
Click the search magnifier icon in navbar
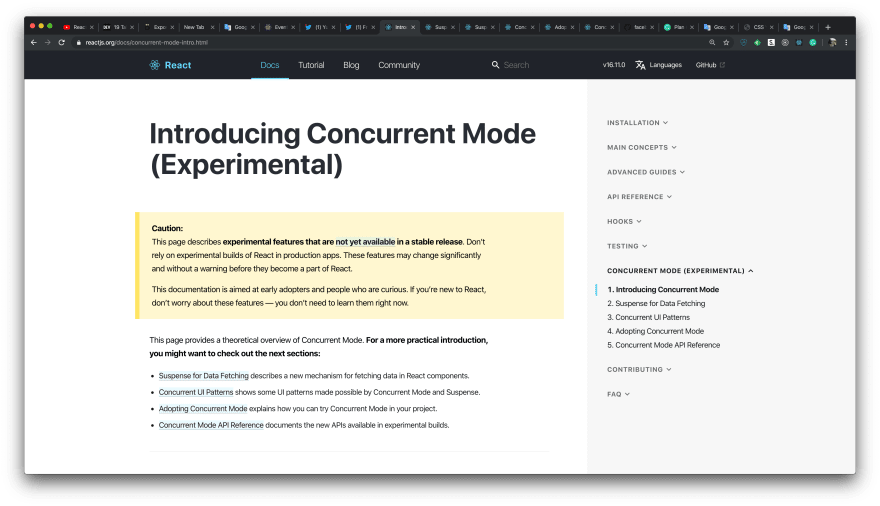[495, 65]
